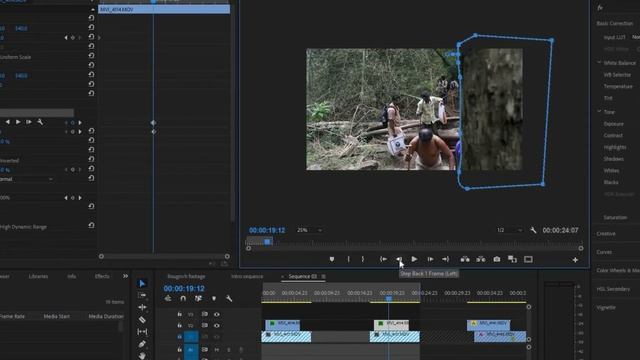Switch to the intro sequence tab

pos(247,276)
